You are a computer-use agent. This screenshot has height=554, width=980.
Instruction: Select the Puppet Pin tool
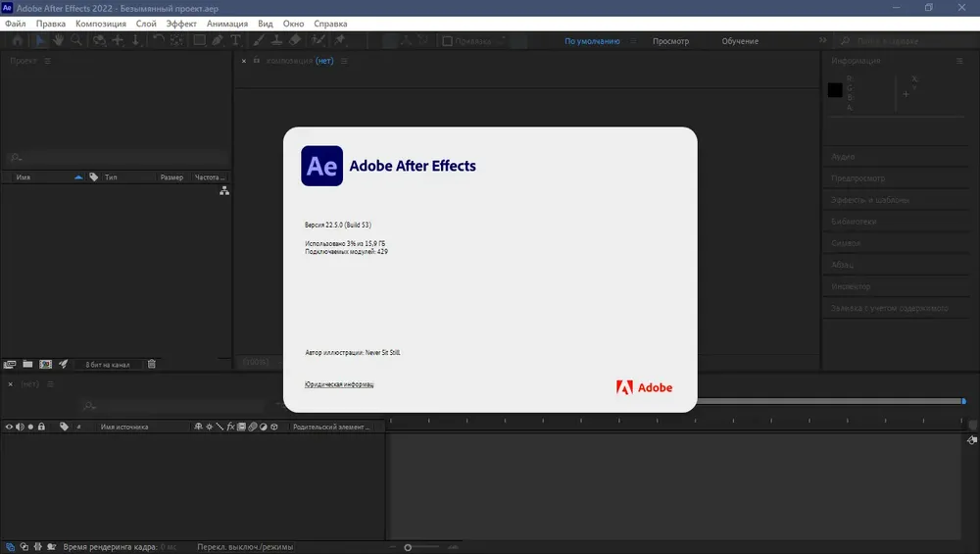pos(339,40)
